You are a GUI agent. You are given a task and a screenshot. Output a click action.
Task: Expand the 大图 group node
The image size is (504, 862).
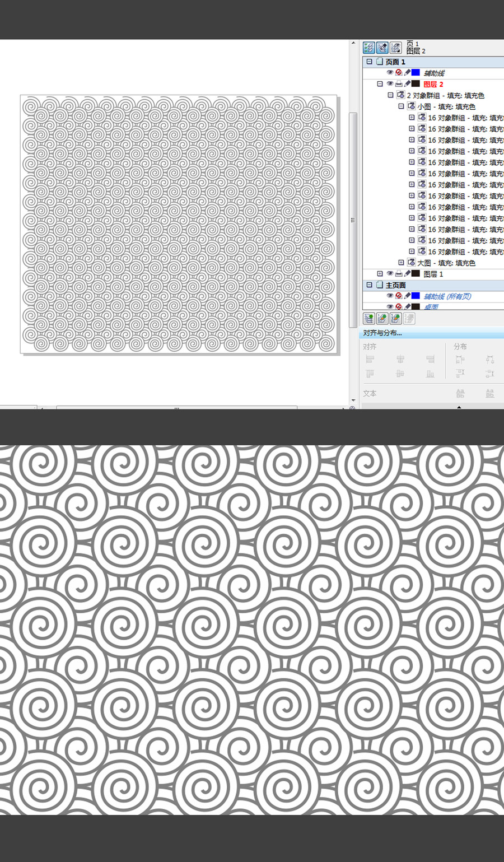(401, 262)
